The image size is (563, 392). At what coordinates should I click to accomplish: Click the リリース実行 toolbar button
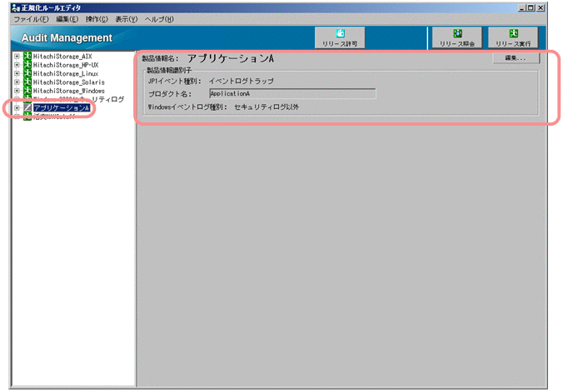click(x=513, y=37)
